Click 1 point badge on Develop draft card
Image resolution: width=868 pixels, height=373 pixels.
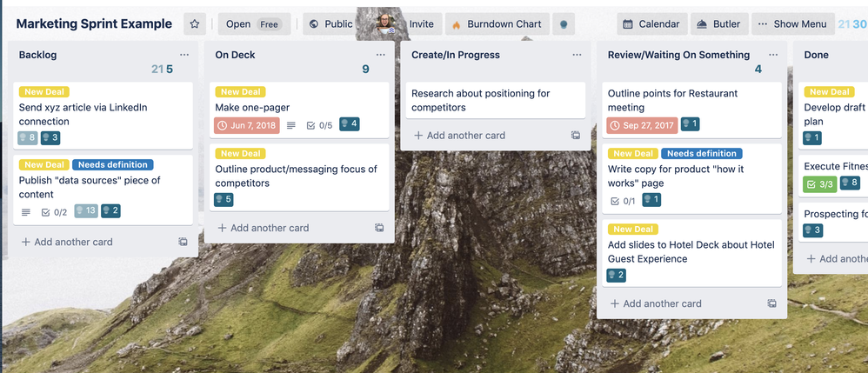(812, 137)
